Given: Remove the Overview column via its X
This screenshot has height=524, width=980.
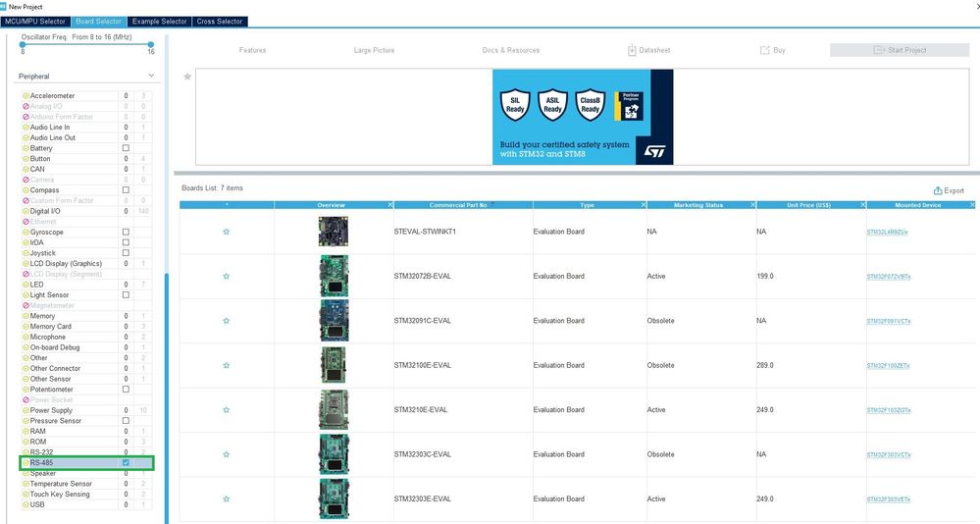Looking at the screenshot, I should click(390, 205).
